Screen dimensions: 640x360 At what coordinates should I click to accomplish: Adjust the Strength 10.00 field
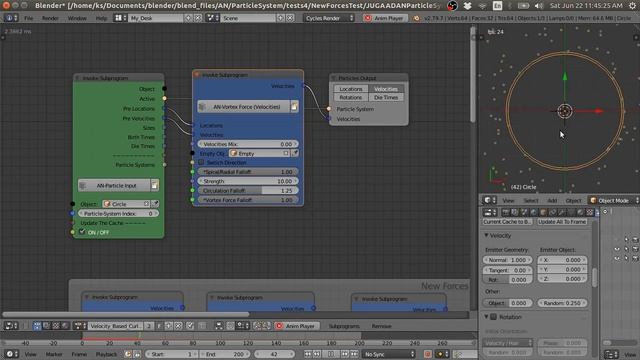[248, 181]
